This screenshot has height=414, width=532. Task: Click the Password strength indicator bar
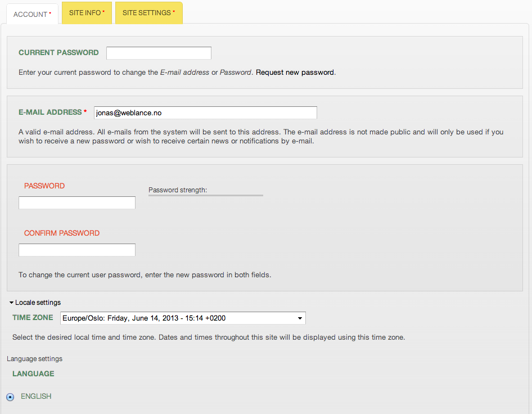click(206, 195)
